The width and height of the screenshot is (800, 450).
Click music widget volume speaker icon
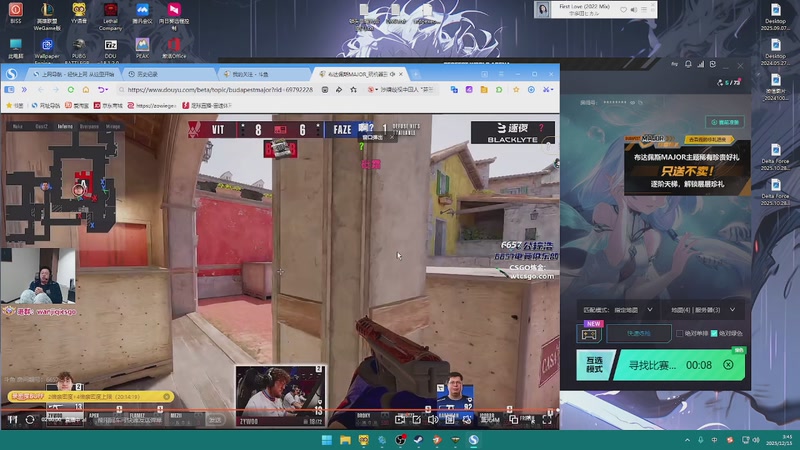click(x=634, y=10)
